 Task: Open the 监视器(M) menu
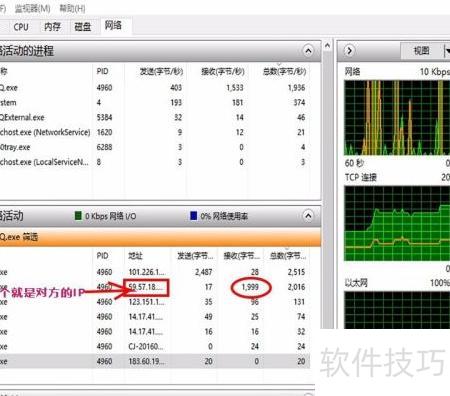[32, 8]
